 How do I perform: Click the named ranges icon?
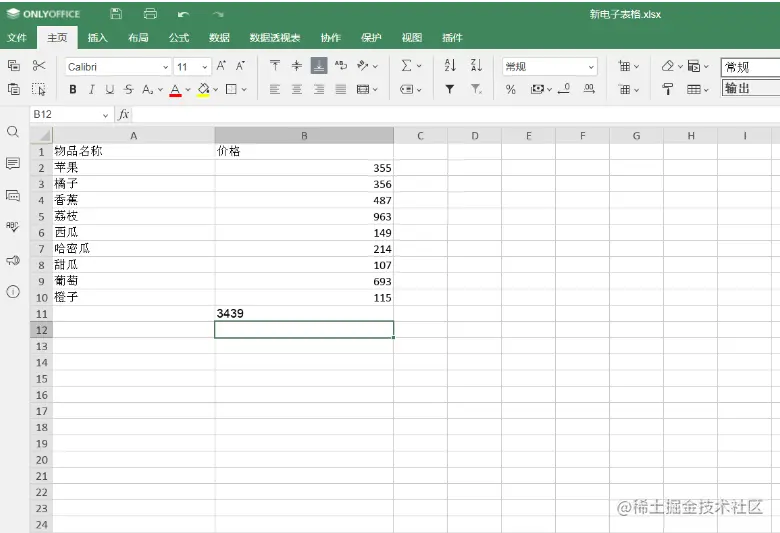pos(406,90)
